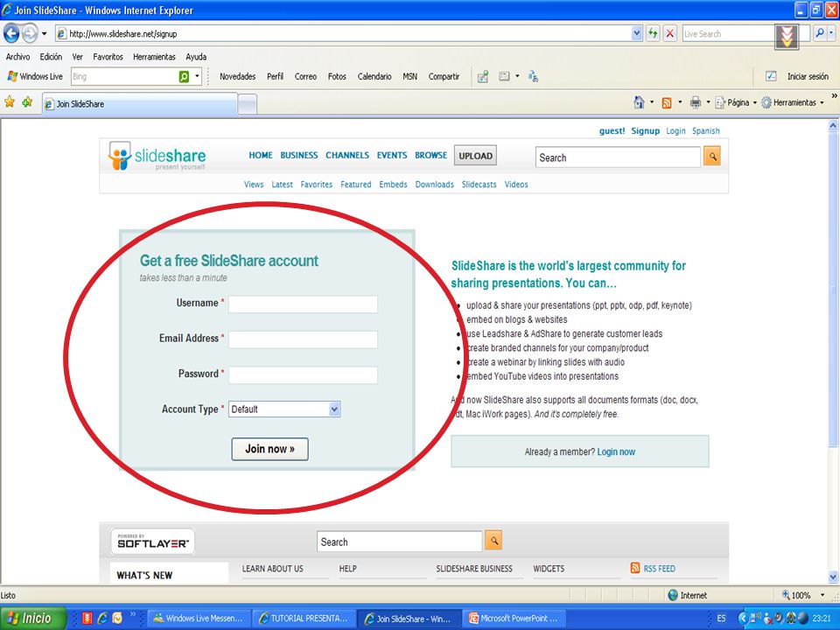Click the Live Search magnifier icon
The height and width of the screenshot is (630, 840).
820,33
